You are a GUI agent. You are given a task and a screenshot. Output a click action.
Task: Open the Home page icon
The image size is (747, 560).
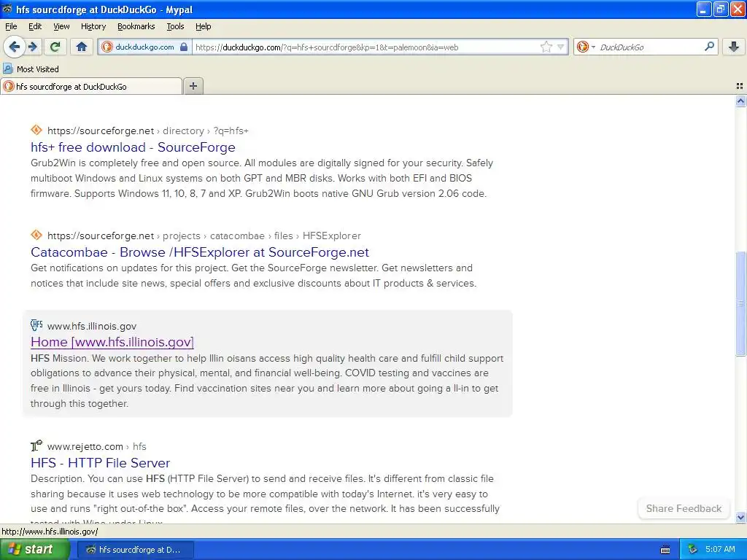(x=82, y=47)
